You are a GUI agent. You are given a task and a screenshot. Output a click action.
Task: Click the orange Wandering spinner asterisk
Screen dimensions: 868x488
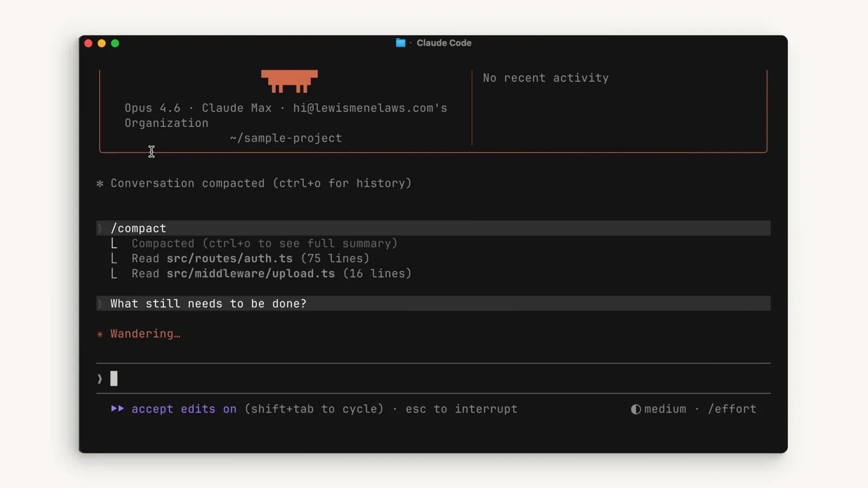coord(100,334)
